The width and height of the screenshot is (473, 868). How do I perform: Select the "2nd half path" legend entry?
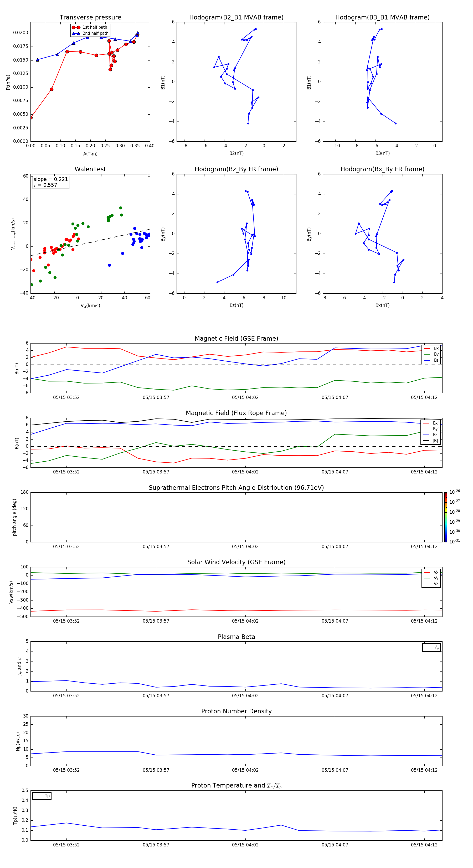(91, 33)
